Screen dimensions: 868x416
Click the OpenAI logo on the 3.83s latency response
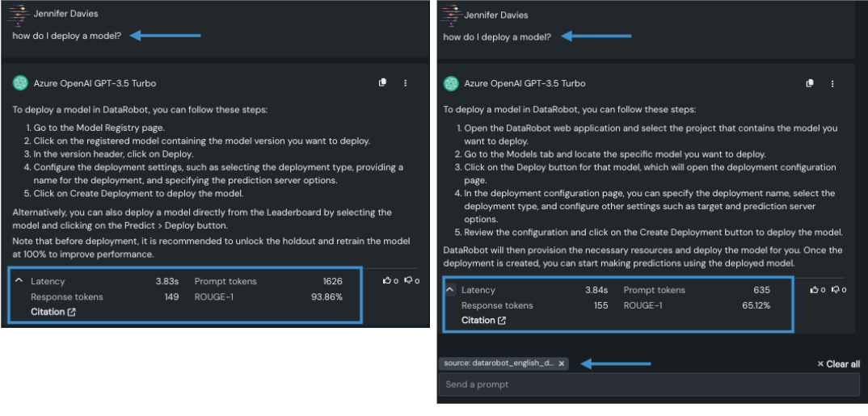(21, 83)
